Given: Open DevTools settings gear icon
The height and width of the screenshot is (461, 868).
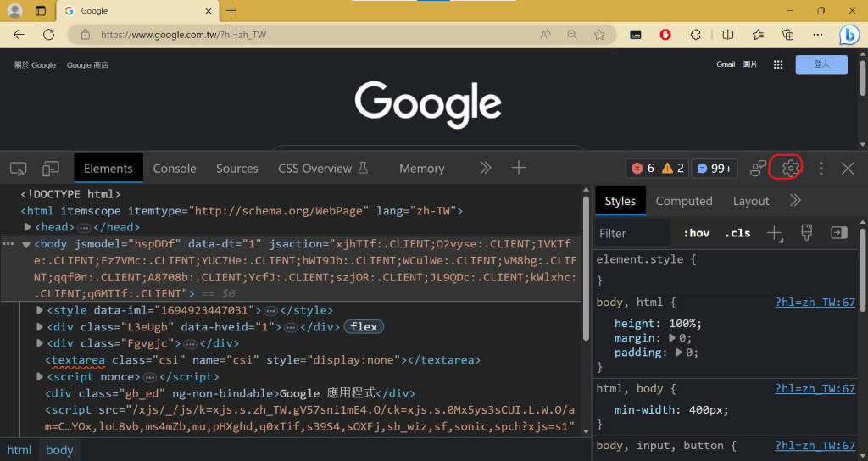Looking at the screenshot, I should pyautogui.click(x=791, y=168).
